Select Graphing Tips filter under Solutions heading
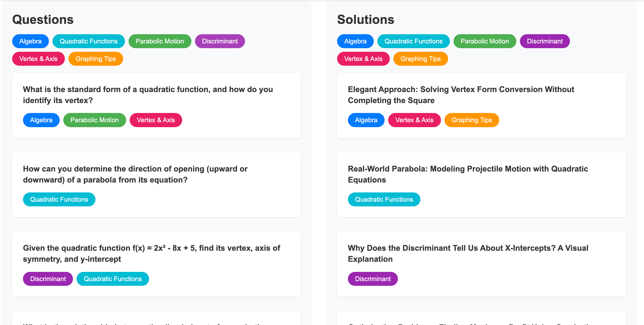This screenshot has width=644, height=325. (x=420, y=59)
